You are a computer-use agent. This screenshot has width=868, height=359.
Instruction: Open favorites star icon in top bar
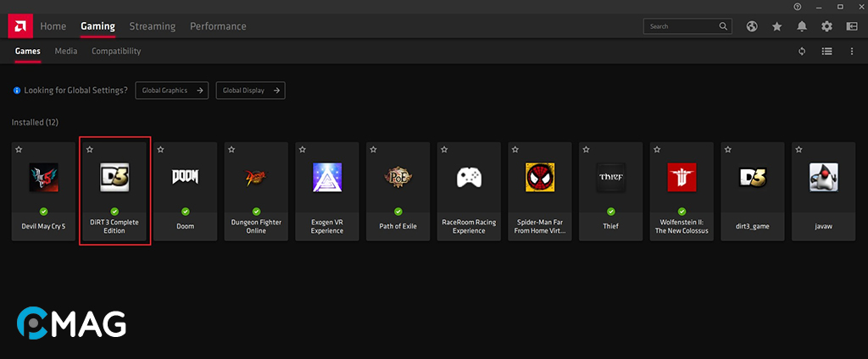776,27
